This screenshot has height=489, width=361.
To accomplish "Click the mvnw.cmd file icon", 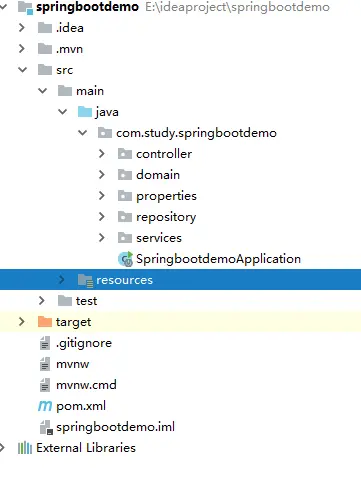I will [x=45, y=385].
